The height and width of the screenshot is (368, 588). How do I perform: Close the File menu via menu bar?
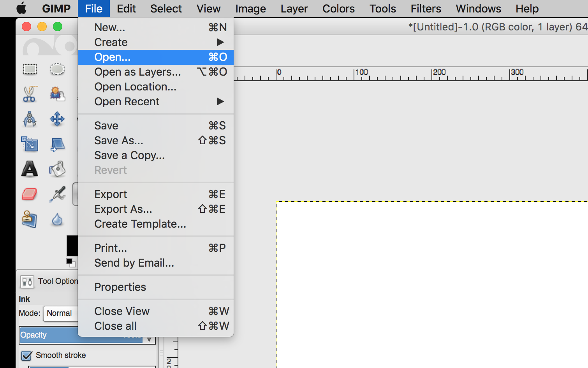coord(94,9)
